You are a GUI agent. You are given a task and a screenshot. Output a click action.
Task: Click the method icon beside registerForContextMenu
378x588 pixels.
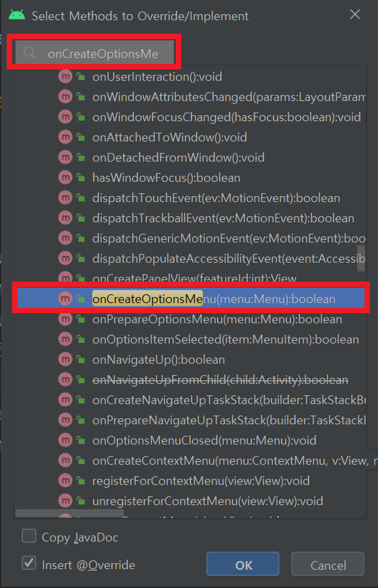pyautogui.click(x=65, y=481)
